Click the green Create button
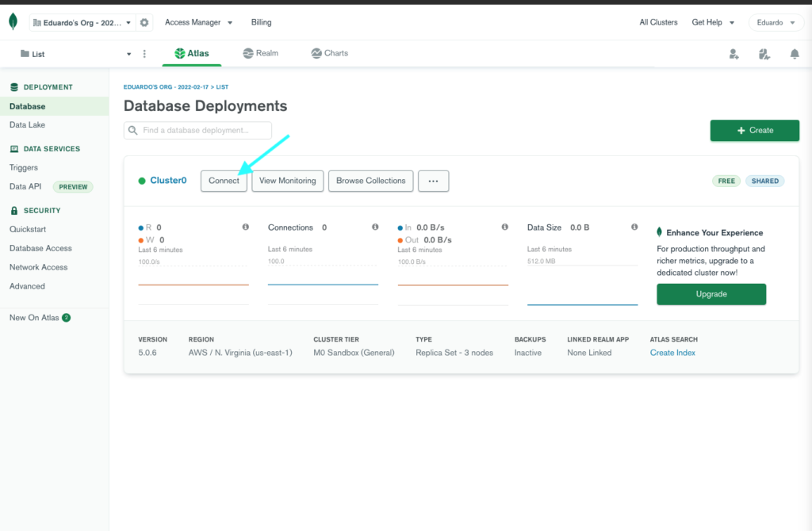Viewport: 812px width, 531px height. (755, 131)
